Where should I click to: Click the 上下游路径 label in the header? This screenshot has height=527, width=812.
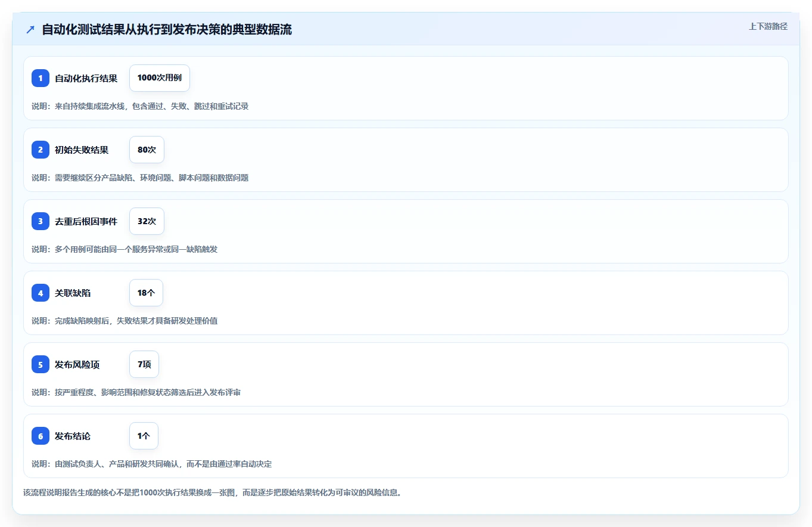768,26
